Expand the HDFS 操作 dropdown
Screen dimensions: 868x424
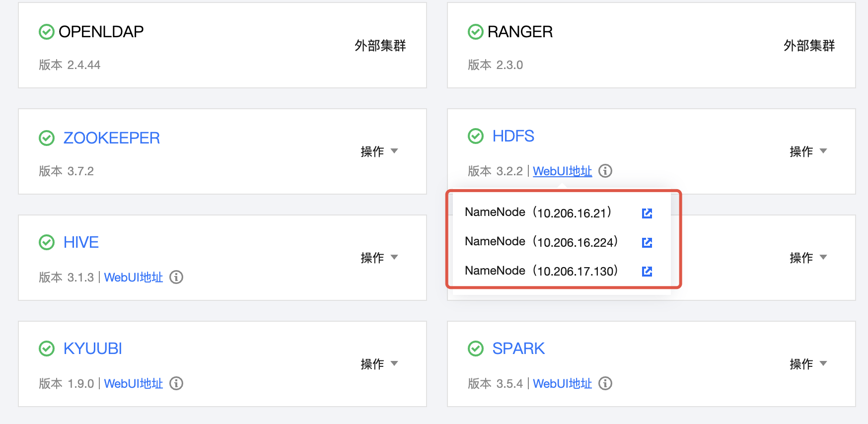[808, 151]
